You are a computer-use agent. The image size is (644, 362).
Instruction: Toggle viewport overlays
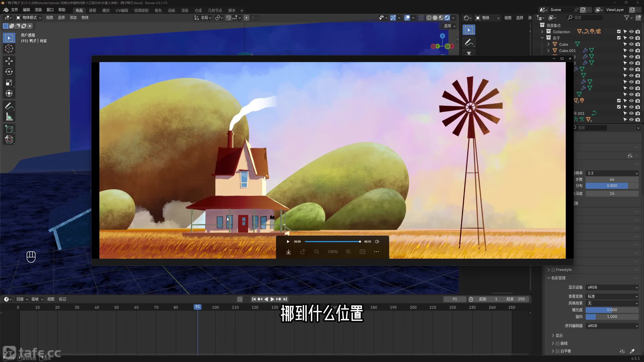[407, 18]
